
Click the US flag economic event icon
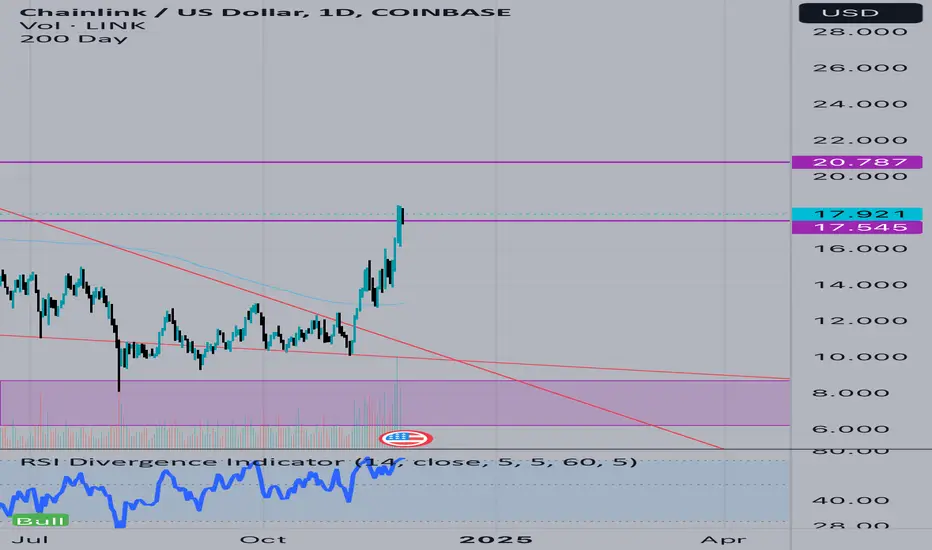click(x=406, y=439)
